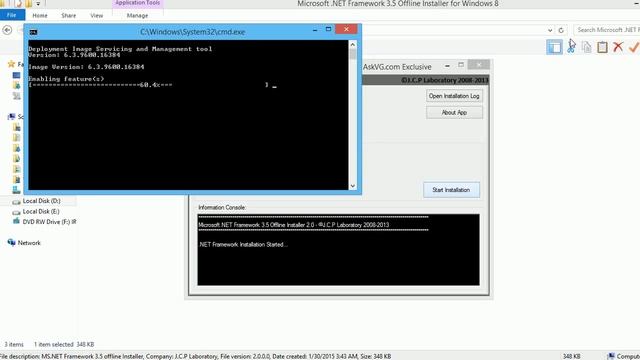Click the Application Tools contextual tab header

[138, 3]
